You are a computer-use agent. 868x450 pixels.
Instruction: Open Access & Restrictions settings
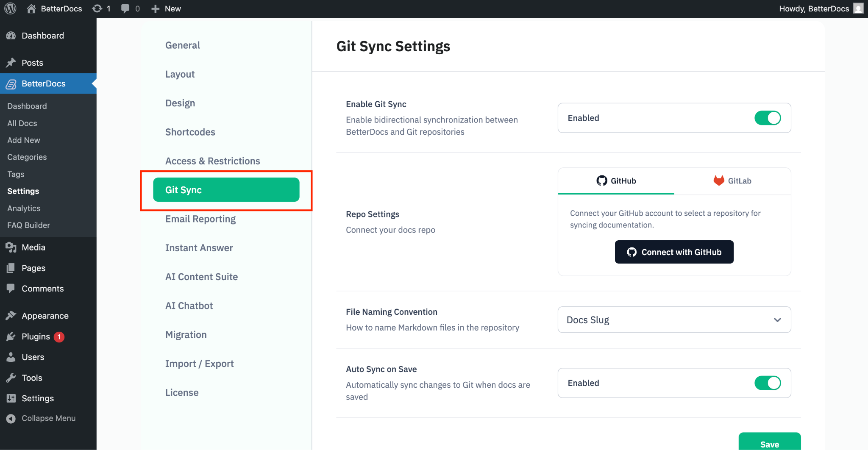pyautogui.click(x=213, y=161)
